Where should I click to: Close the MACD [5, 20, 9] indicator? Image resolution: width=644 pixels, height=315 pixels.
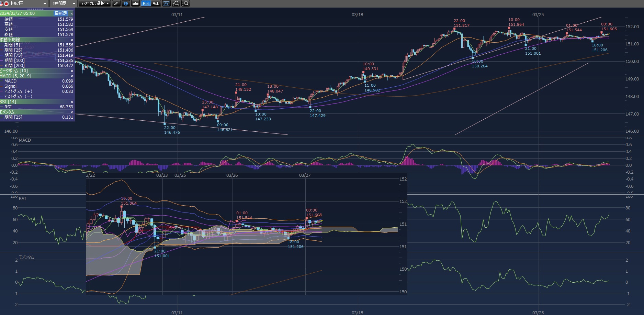click(72, 76)
